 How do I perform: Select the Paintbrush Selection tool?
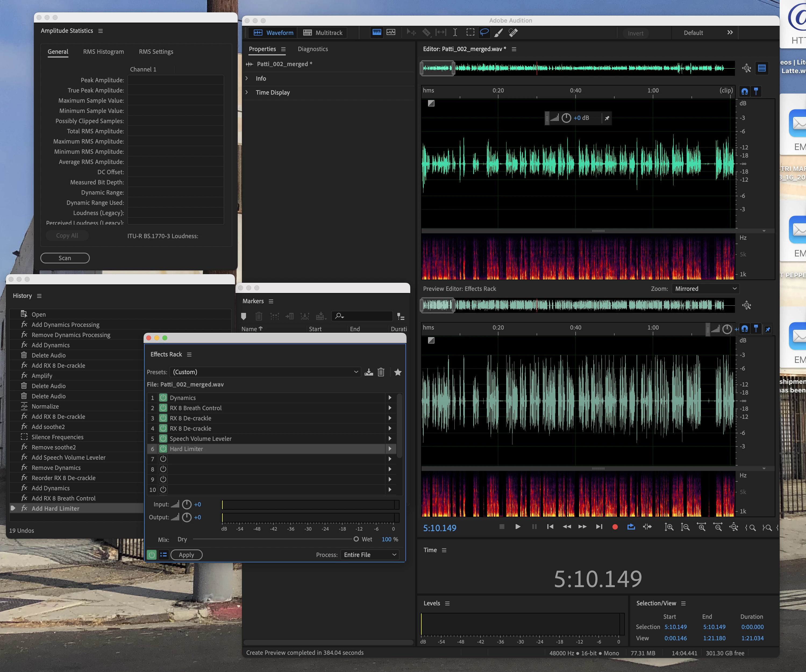click(498, 33)
